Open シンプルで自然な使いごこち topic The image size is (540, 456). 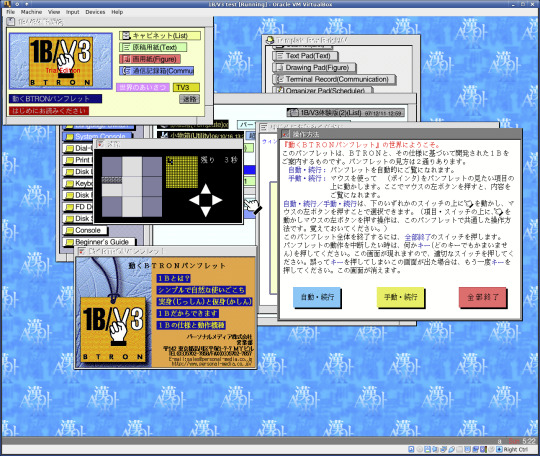tap(201, 290)
